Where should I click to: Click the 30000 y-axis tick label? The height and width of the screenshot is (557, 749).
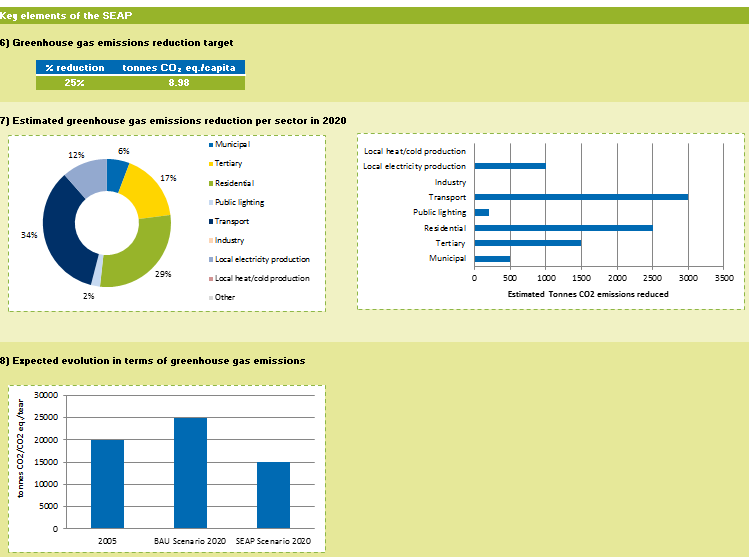click(x=46, y=396)
